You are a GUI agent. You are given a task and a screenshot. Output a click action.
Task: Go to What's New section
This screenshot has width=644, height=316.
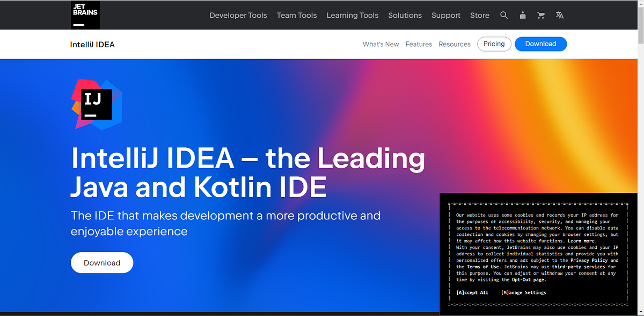(380, 44)
